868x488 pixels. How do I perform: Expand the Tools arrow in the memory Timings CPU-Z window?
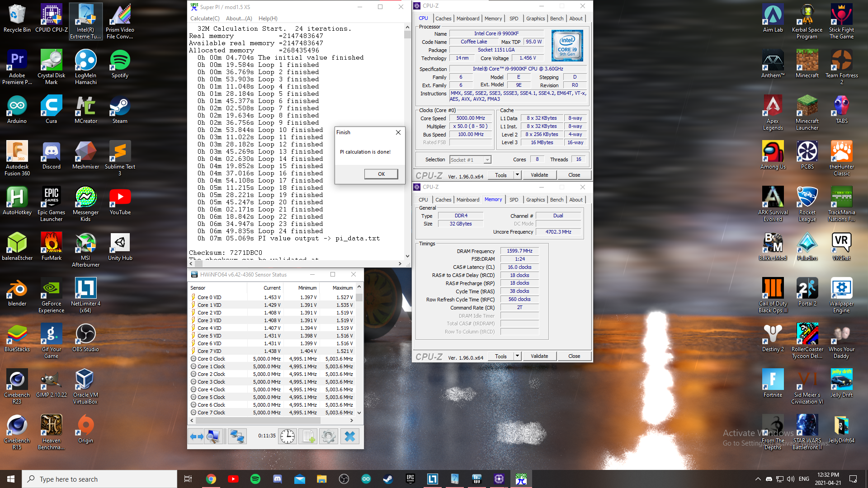518,356
